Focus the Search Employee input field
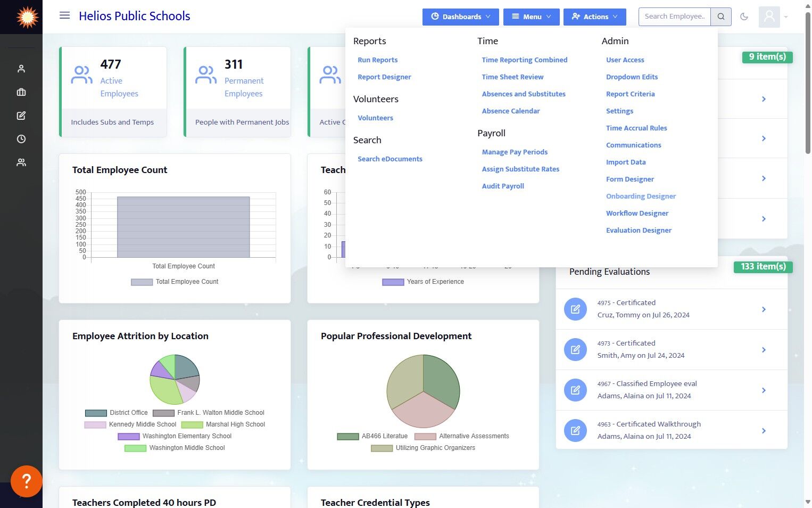Viewport: 812px width, 508px height. click(x=675, y=17)
